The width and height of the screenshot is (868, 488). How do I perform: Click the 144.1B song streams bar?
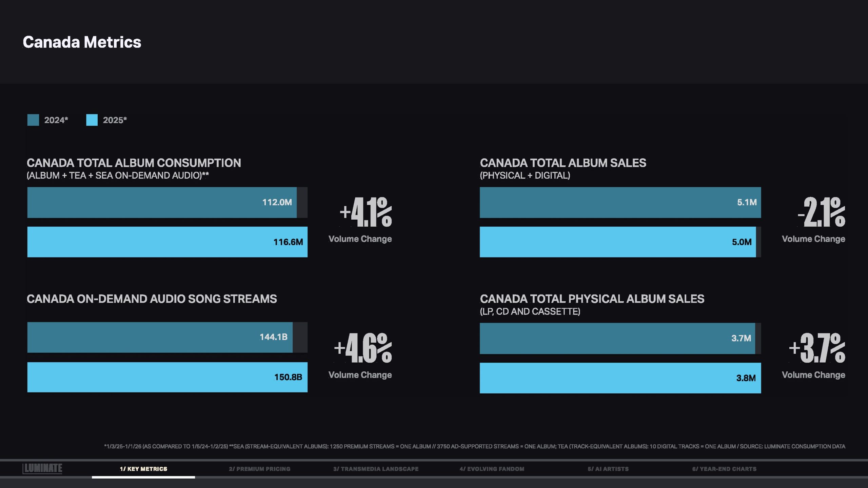click(160, 337)
